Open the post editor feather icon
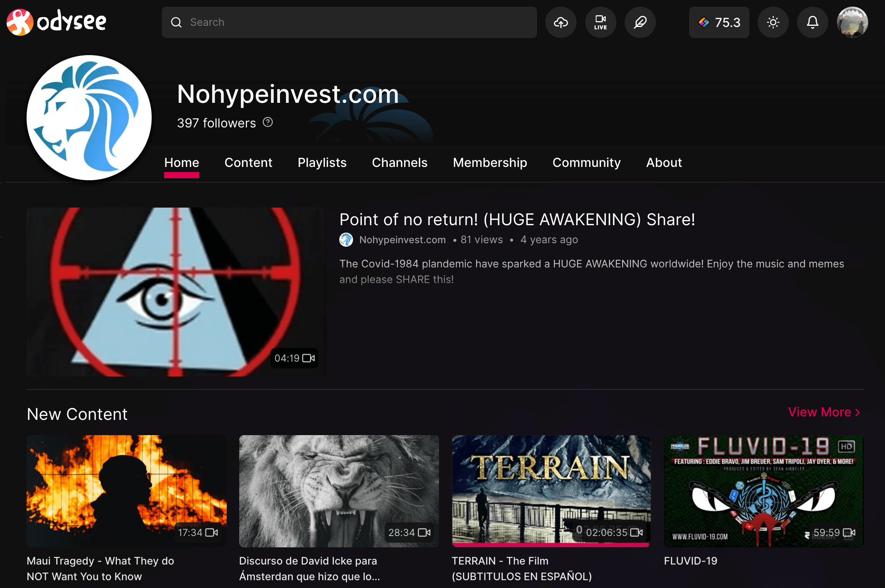885x588 pixels. click(640, 22)
